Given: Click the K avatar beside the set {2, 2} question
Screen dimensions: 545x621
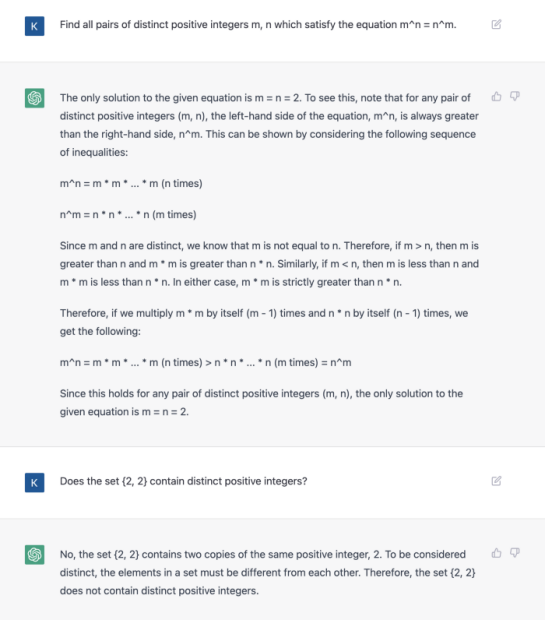Looking at the screenshot, I should pos(34,482).
